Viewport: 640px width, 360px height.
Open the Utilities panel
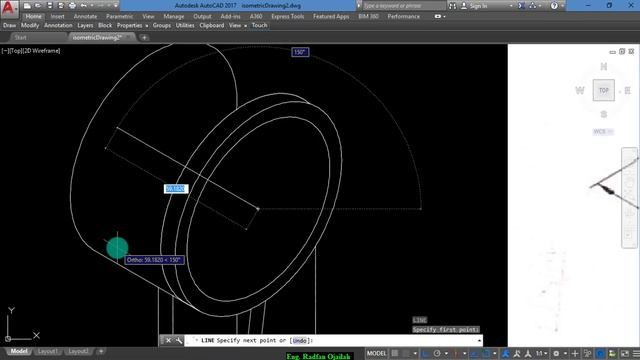[185, 25]
